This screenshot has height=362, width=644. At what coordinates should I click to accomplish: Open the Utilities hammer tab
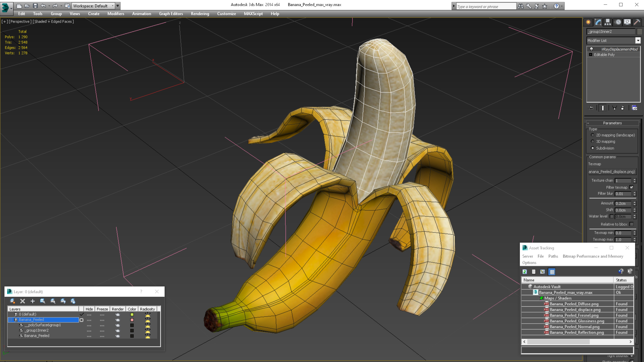click(637, 22)
